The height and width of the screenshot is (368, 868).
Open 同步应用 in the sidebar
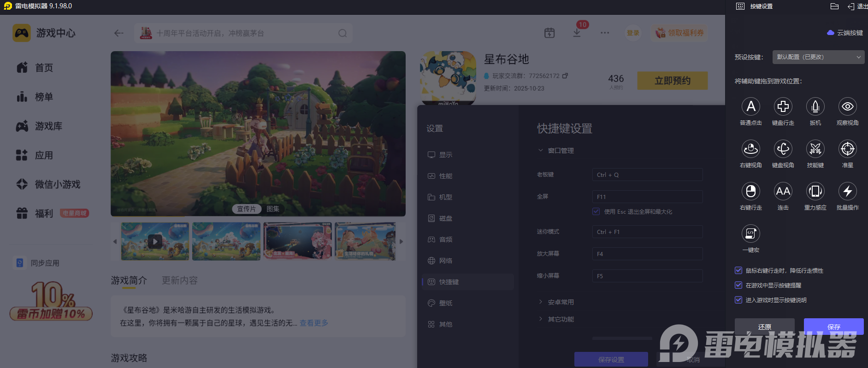[36, 263]
